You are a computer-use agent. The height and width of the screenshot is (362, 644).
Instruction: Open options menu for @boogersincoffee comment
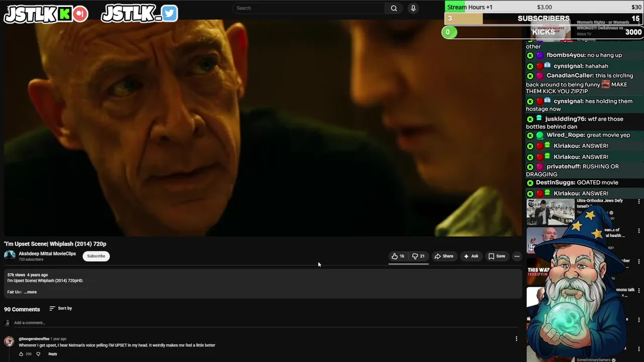516,339
